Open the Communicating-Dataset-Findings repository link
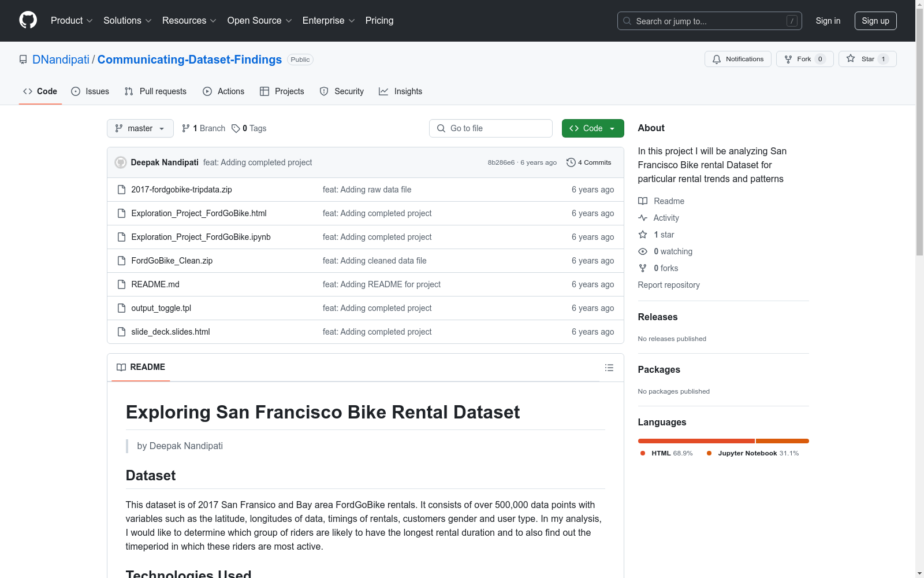The width and height of the screenshot is (924, 578). coord(189,60)
